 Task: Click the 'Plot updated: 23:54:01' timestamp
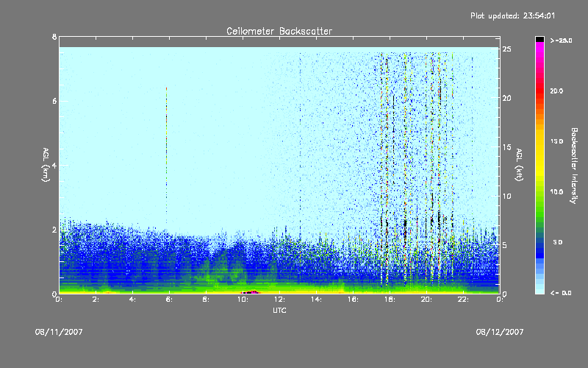point(512,15)
